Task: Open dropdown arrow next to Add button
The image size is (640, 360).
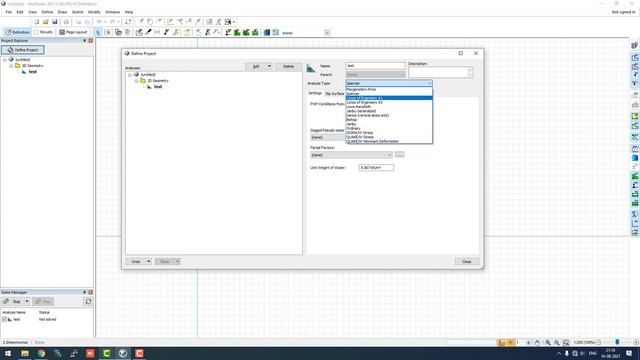Action: pyautogui.click(x=269, y=66)
